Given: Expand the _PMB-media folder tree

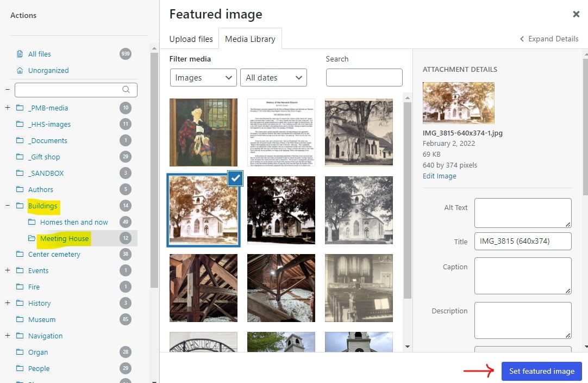Looking at the screenshot, I should tap(8, 108).
